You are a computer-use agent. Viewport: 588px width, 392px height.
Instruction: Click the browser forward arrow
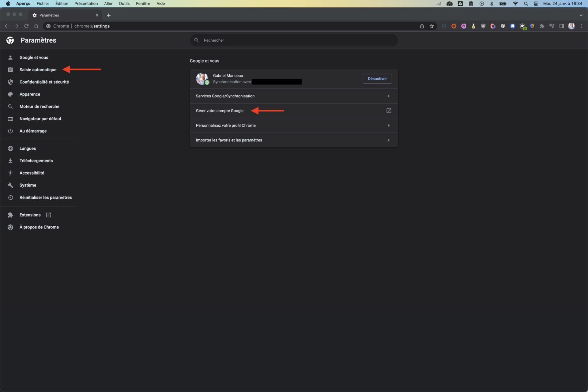tap(17, 26)
